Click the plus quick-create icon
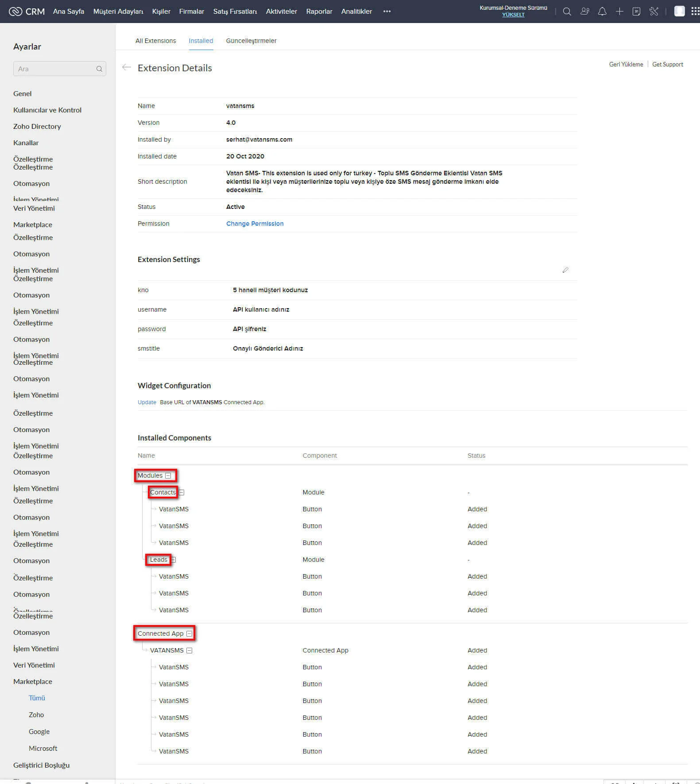The image size is (700, 784). 619,12
